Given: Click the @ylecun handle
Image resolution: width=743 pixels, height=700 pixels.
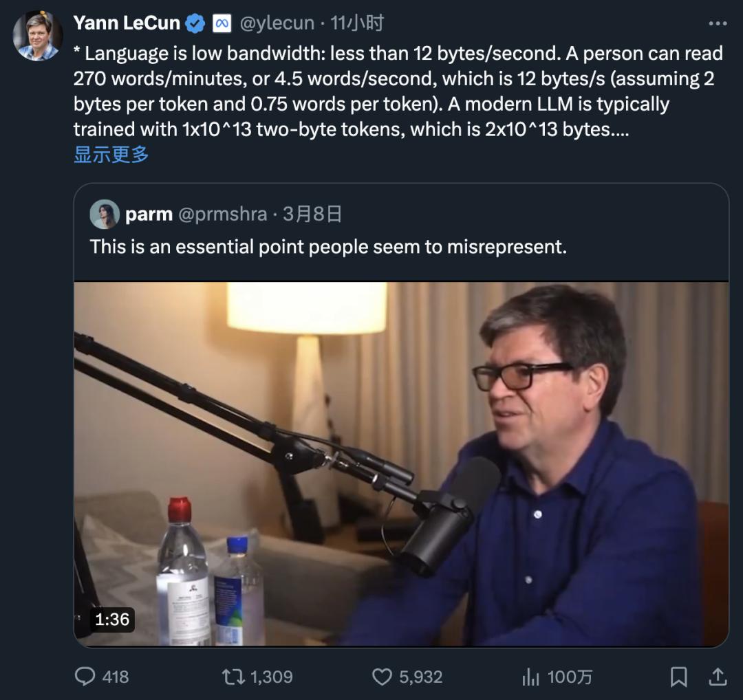Looking at the screenshot, I should (x=277, y=23).
